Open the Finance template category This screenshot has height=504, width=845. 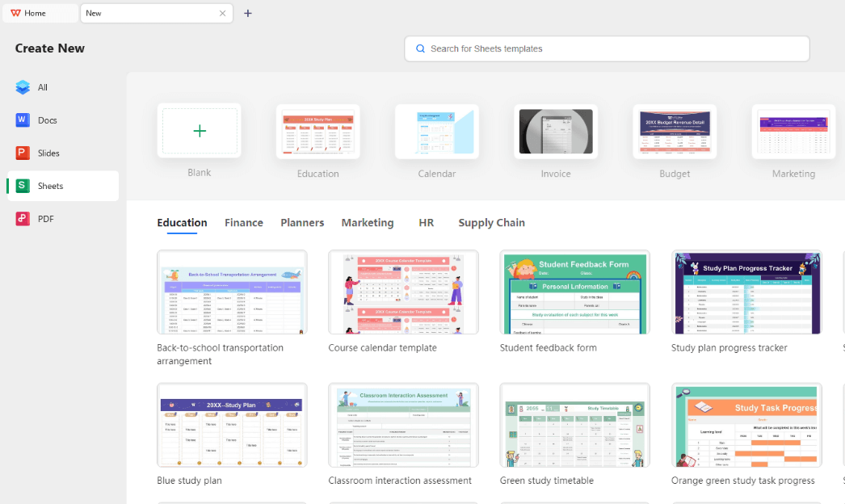tap(244, 222)
